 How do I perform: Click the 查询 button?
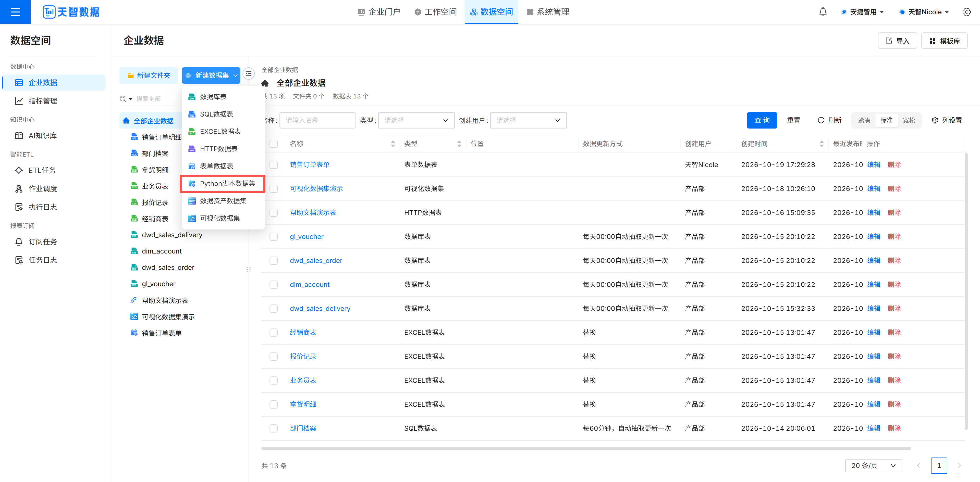(x=762, y=120)
